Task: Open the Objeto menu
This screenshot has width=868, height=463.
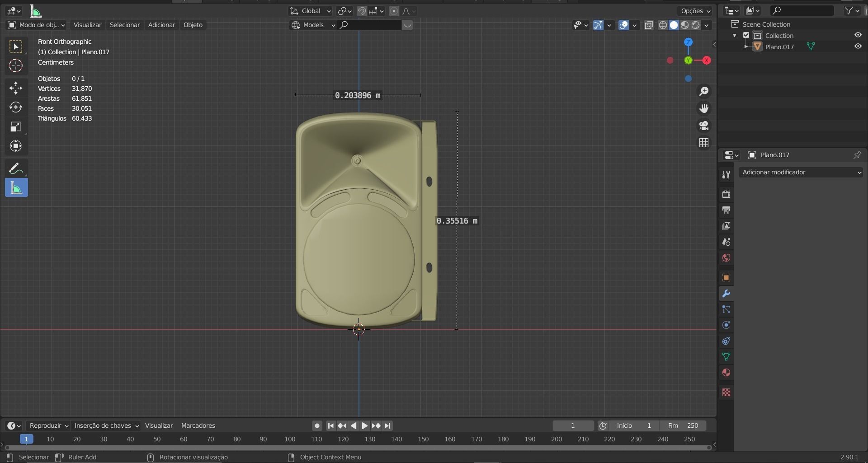Action: pyautogui.click(x=193, y=25)
